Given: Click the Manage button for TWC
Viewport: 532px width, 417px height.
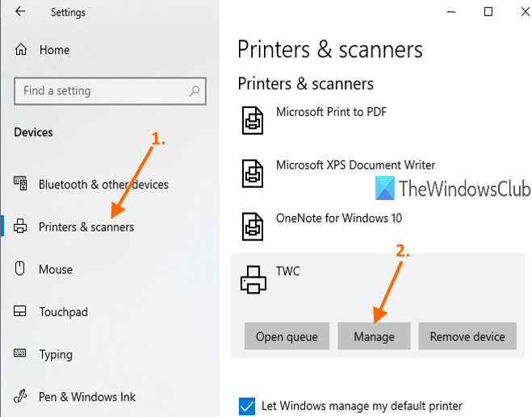Looking at the screenshot, I should point(374,336).
